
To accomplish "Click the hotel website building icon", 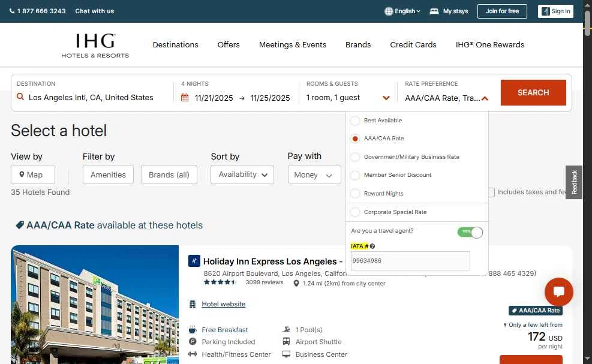I will [193, 305].
